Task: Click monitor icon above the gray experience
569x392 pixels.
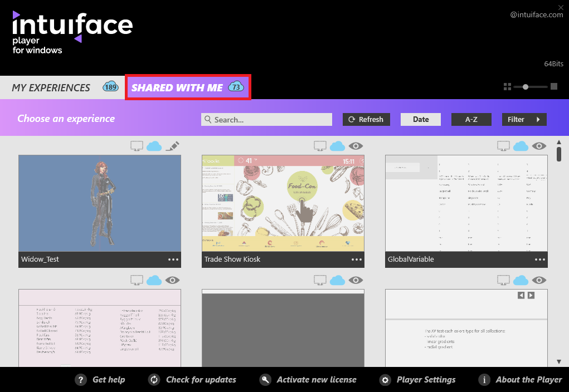Action: pos(320,280)
